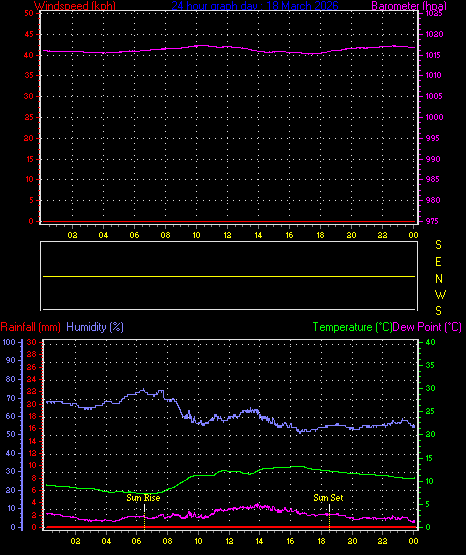This screenshot has width=466, height=555.
Task: Click hour label '14' under bottom graph
Action: coord(259,541)
